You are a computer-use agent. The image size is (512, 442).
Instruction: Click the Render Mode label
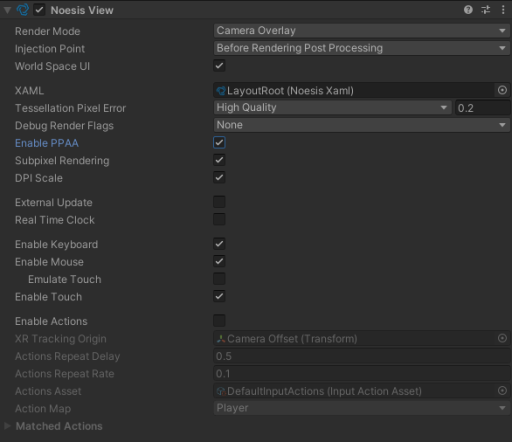coord(48,31)
